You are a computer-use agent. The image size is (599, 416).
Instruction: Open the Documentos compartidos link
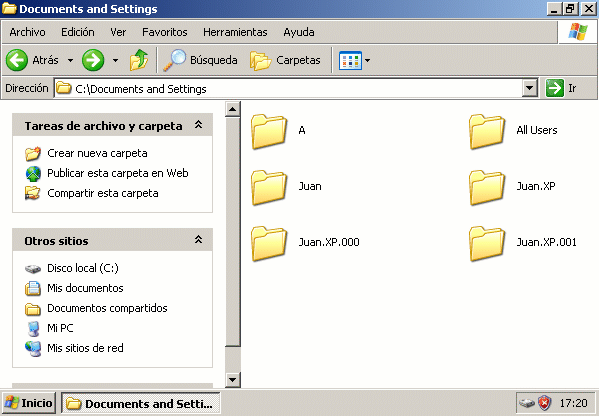coord(107,308)
